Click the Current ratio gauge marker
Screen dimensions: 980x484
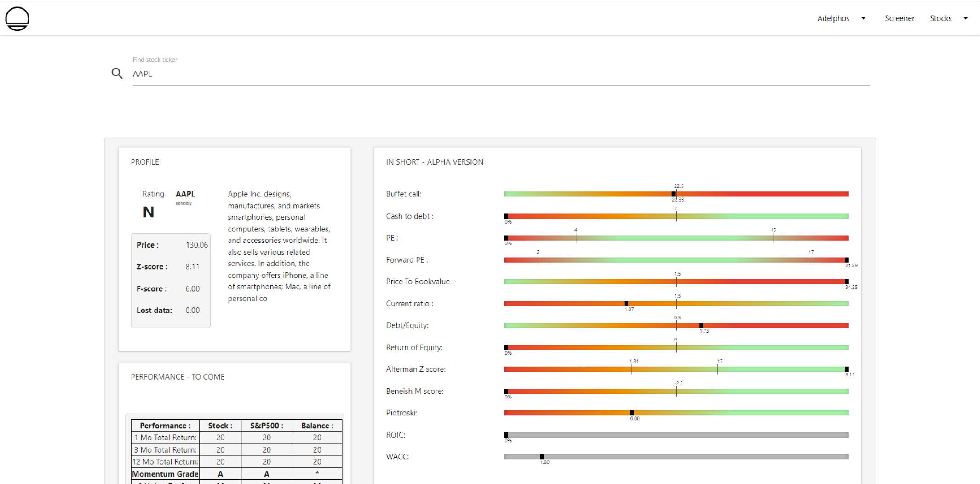pyautogui.click(x=626, y=304)
